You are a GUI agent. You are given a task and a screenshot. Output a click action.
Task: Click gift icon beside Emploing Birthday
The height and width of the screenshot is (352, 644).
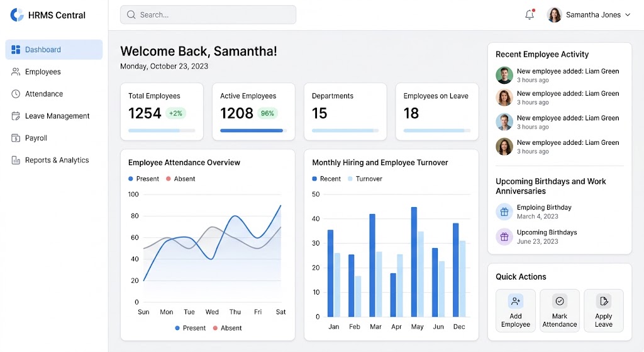click(x=504, y=212)
